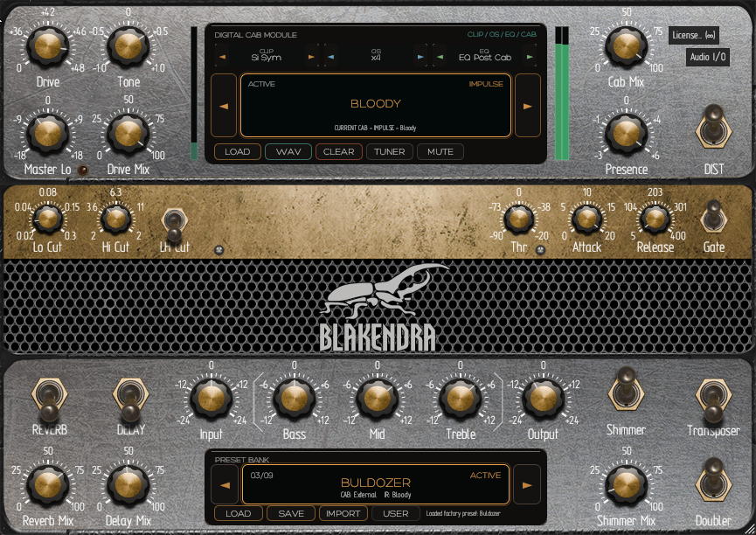
Task: Open the Audio I/O settings
Action: click(707, 57)
